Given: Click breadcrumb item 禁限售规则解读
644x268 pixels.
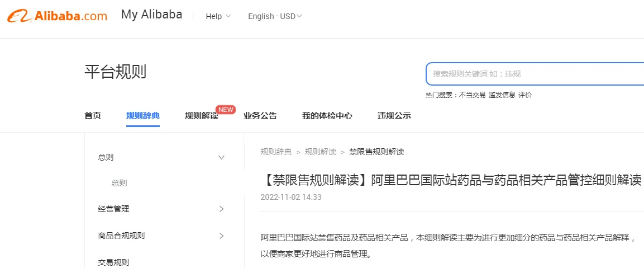Looking at the screenshot, I should point(376,152).
